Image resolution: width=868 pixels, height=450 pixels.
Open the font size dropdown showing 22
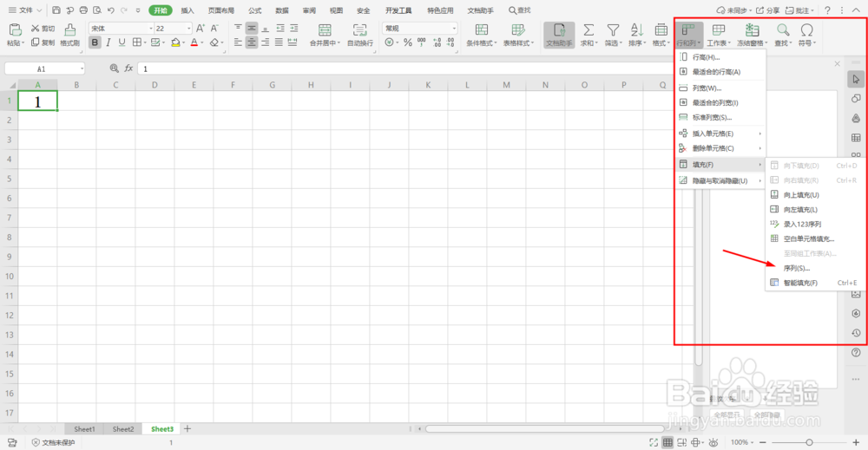coord(188,29)
